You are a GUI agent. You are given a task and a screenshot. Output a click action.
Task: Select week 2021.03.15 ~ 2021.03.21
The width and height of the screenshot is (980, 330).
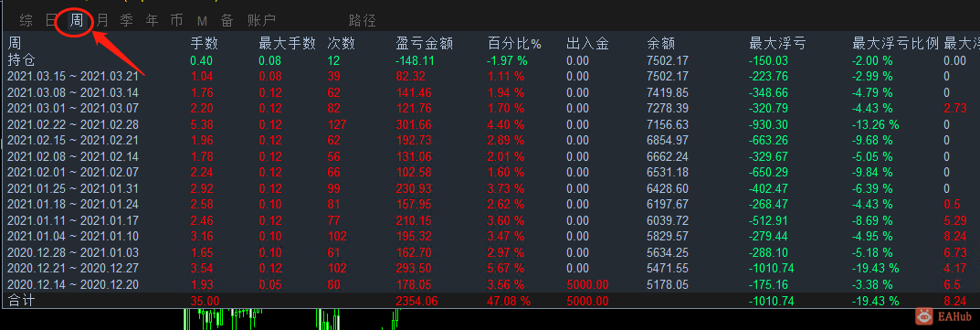coord(72,76)
